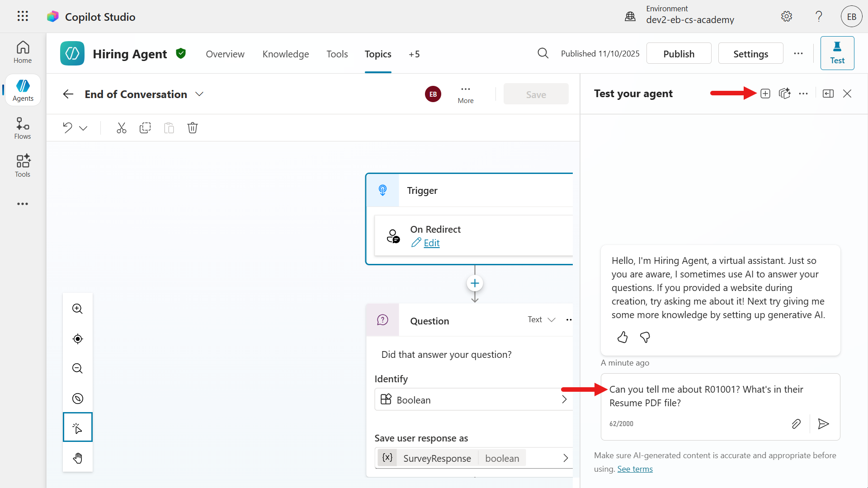Viewport: 868px width, 488px height.
Task: Click the Publish button
Action: point(679,54)
